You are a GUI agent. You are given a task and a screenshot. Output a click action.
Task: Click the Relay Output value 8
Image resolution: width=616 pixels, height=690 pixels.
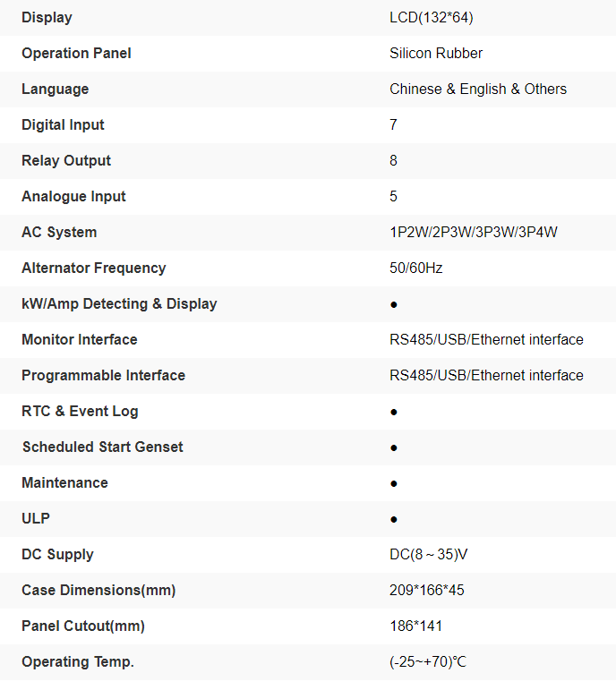tap(394, 160)
